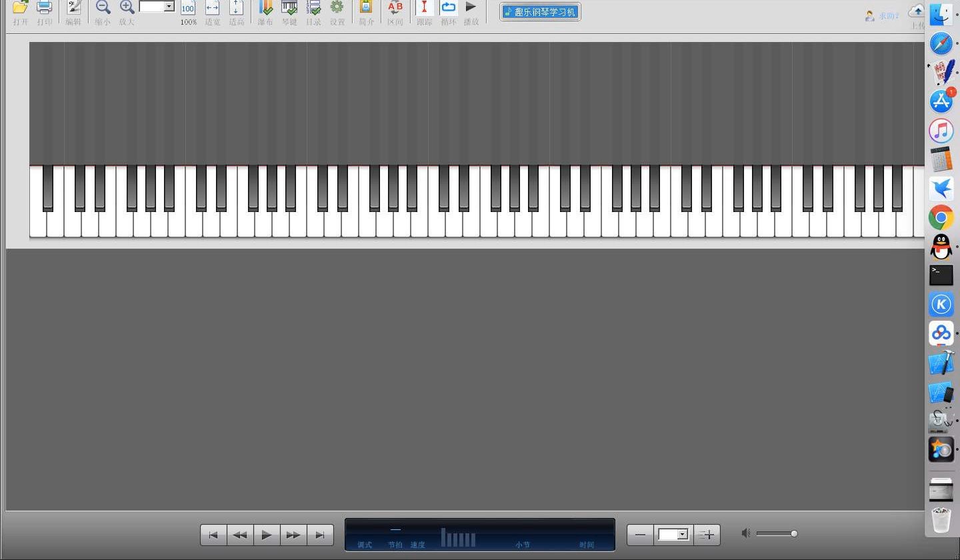
Task: Reset zoom with the 100% icon
Action: coord(189,12)
